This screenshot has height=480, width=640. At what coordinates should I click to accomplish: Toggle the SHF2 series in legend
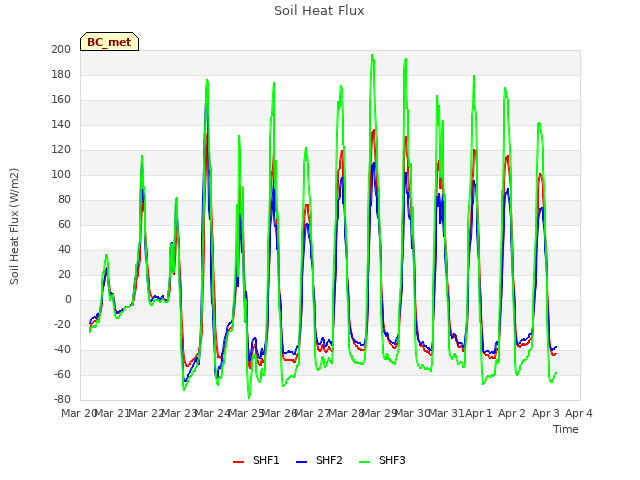pyautogui.click(x=319, y=460)
